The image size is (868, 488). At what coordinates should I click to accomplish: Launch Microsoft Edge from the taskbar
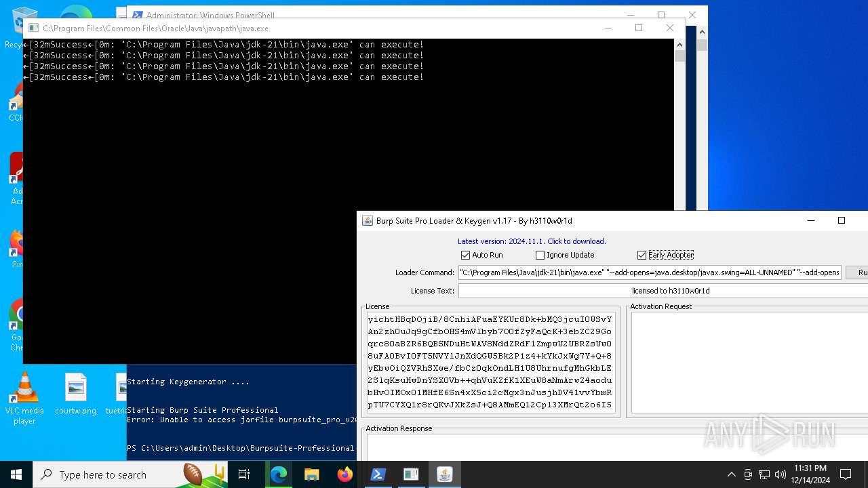[x=279, y=474]
